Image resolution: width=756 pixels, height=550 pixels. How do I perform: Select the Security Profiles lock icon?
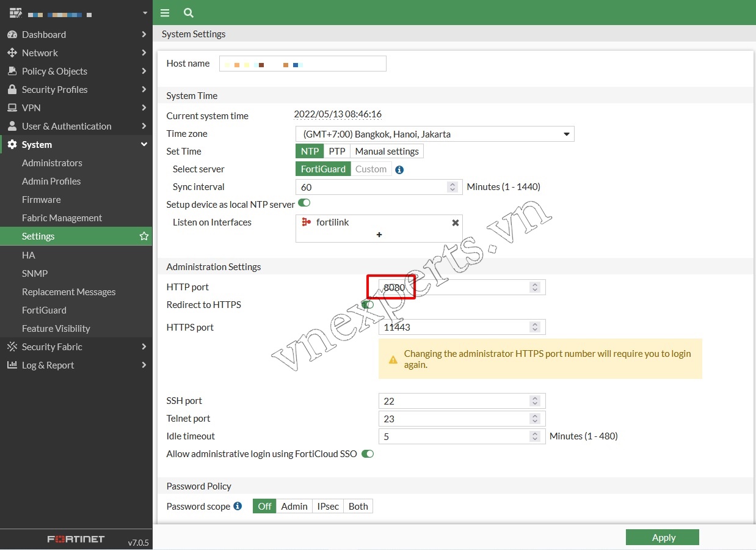13,89
